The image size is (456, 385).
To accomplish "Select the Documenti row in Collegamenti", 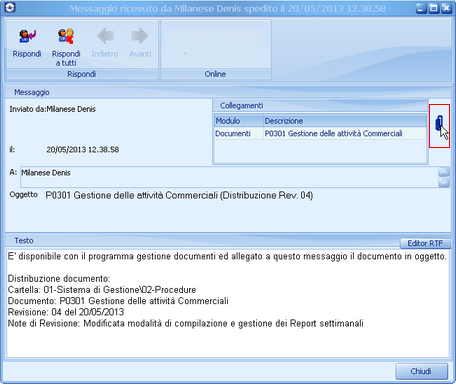I will 320,133.
